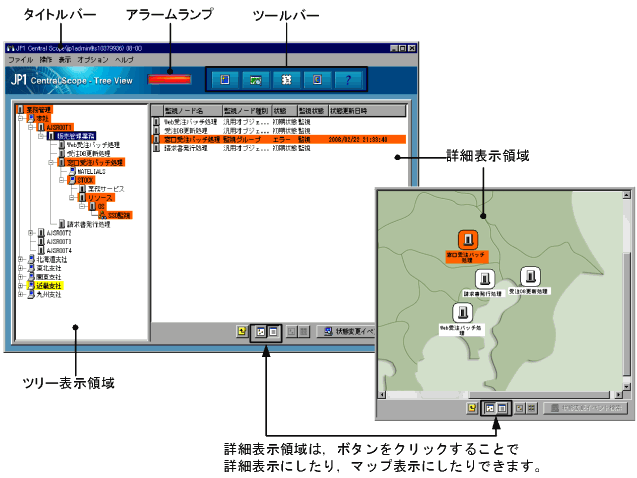Click the small single-square icon button below the map

point(519,408)
